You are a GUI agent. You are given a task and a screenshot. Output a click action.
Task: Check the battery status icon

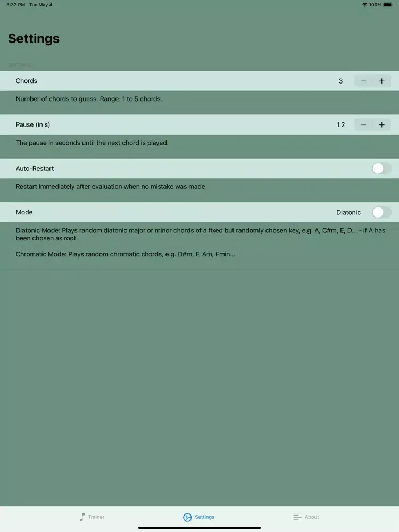coord(388,5)
